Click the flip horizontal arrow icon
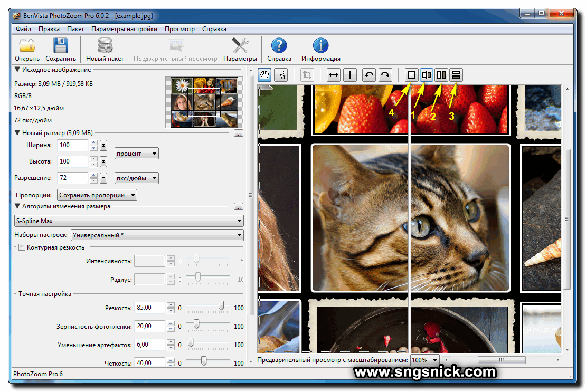Image resolution: width=586 pixels, height=392 pixels. pyautogui.click(x=333, y=75)
